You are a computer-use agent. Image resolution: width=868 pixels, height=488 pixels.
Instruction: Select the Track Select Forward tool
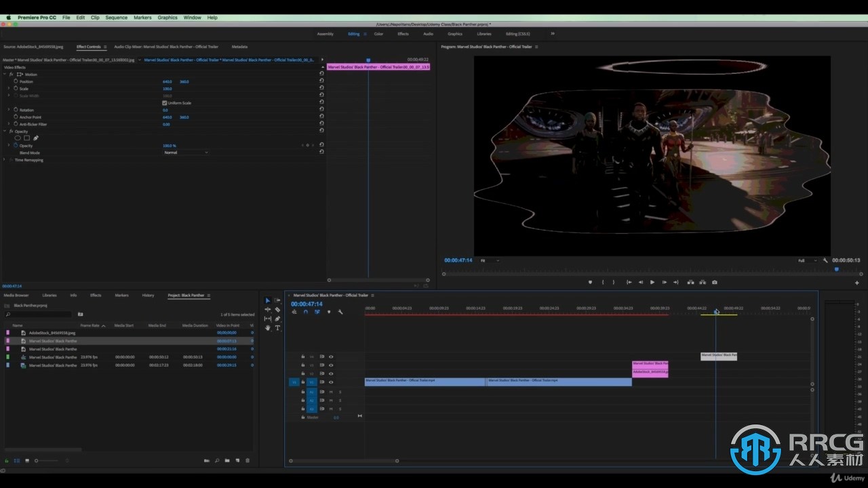[277, 300]
